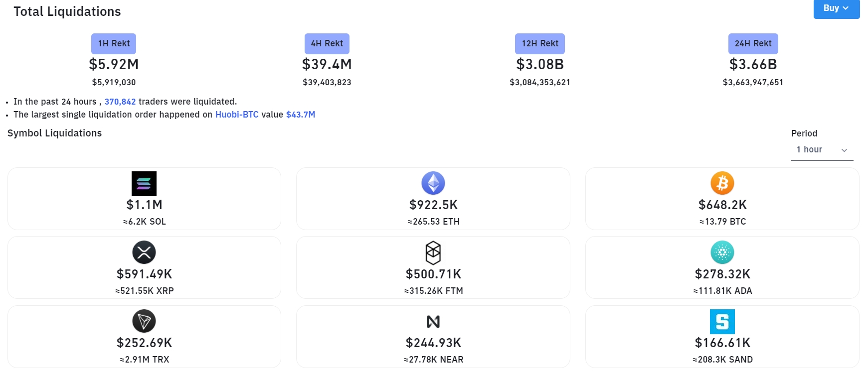The image size is (868, 377).
Task: Click the Total Liquidations heading
Action: [67, 11]
